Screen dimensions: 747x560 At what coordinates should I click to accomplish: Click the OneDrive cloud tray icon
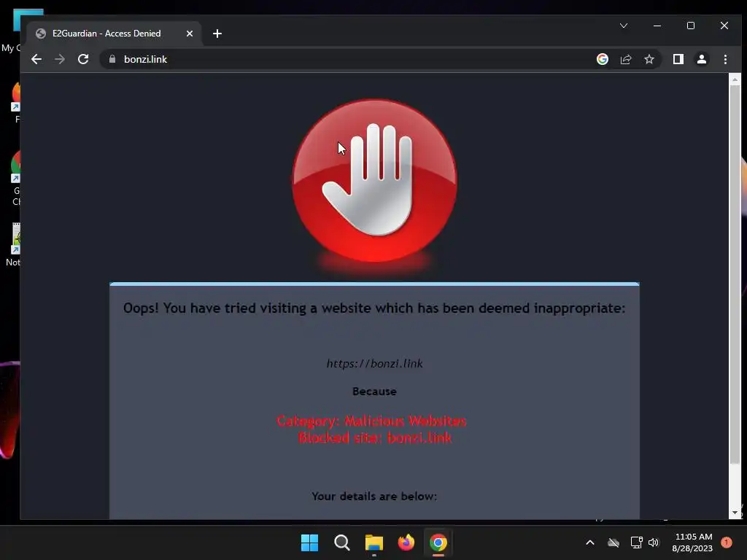tap(613, 542)
